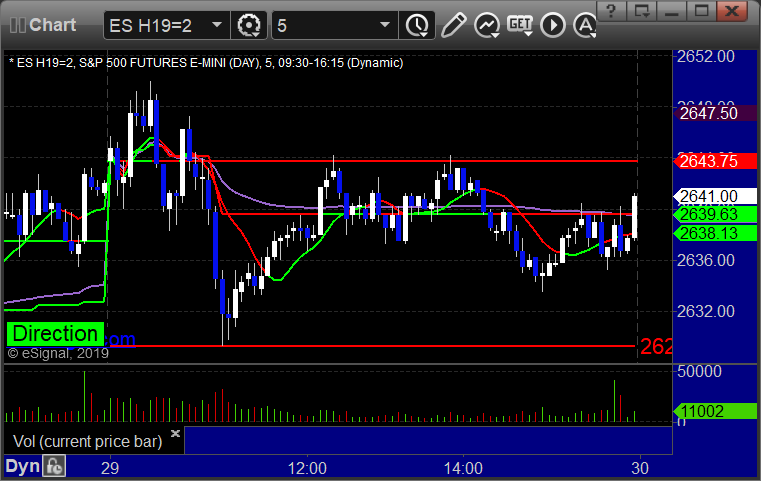Minimize the chart window
Viewport: 761px width, 481px height.
(x=672, y=11)
